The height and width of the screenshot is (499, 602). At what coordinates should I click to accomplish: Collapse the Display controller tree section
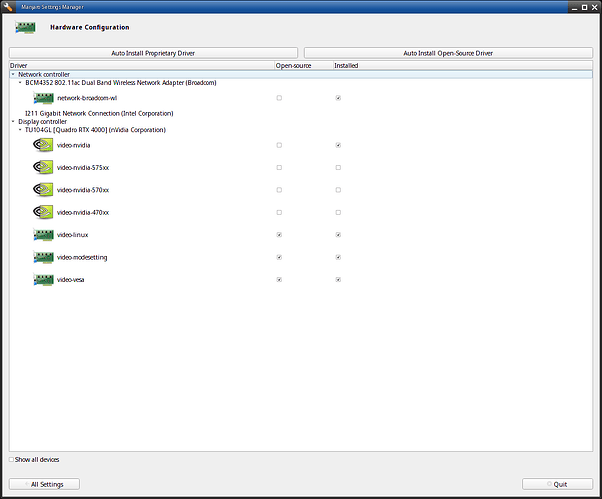[x=12, y=122]
